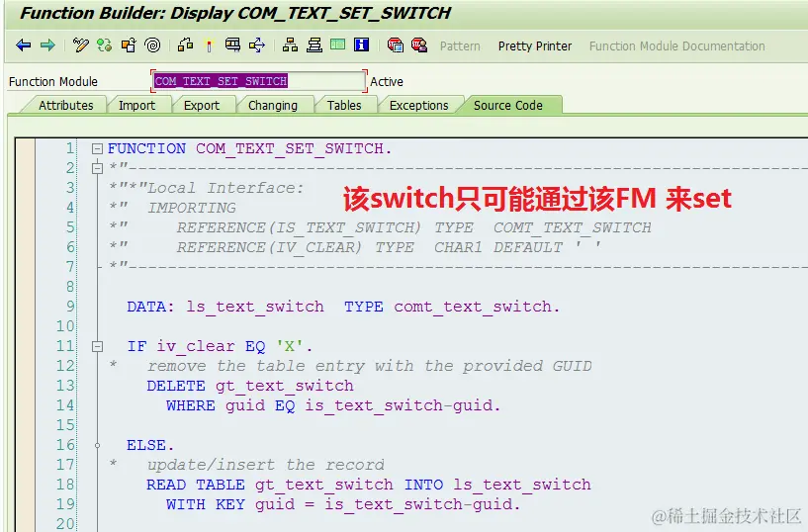Screen dimensions: 808x532
Task: Switch to the Exceptions tab
Action: click(x=419, y=105)
